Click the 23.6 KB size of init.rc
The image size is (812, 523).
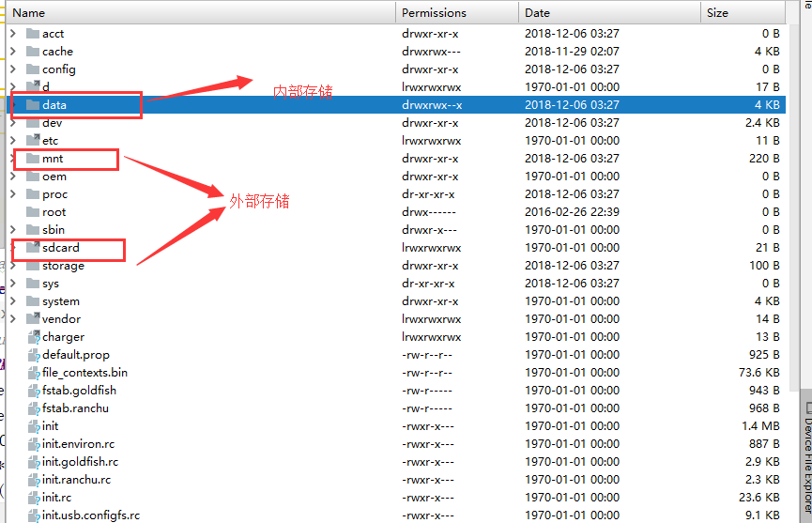pyautogui.click(x=759, y=498)
